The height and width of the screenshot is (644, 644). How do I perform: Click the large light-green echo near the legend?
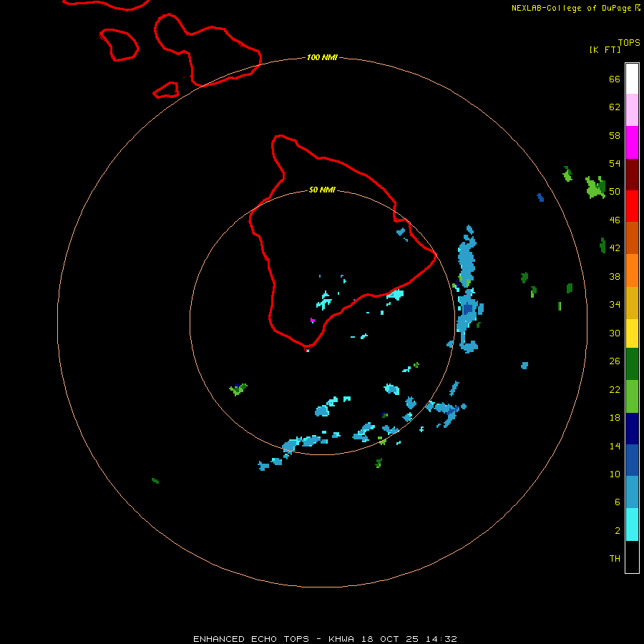tap(595, 187)
